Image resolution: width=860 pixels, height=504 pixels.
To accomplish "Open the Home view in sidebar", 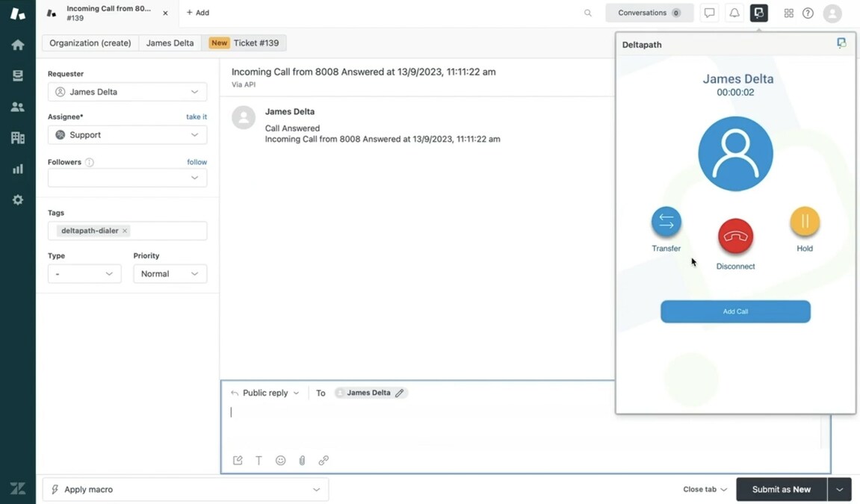I will (17, 44).
